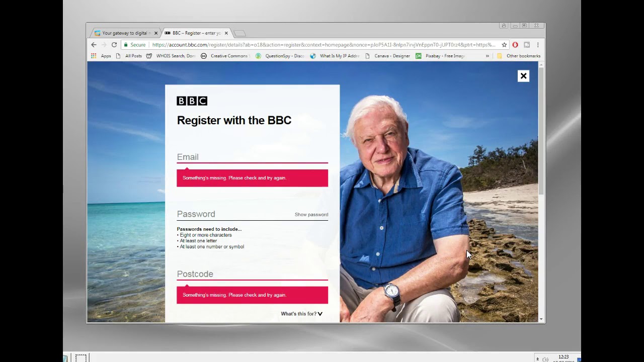Close the BBC registration overlay with X

(523, 76)
